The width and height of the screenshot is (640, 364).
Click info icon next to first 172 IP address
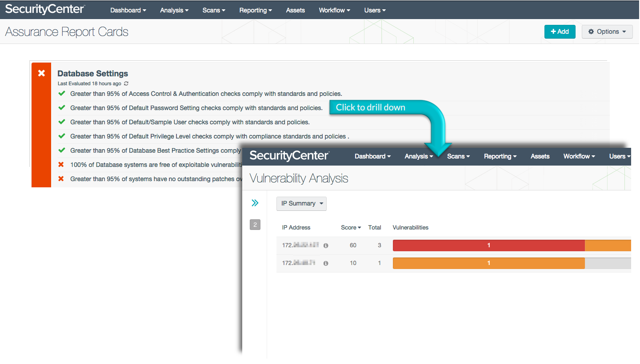pyautogui.click(x=326, y=245)
